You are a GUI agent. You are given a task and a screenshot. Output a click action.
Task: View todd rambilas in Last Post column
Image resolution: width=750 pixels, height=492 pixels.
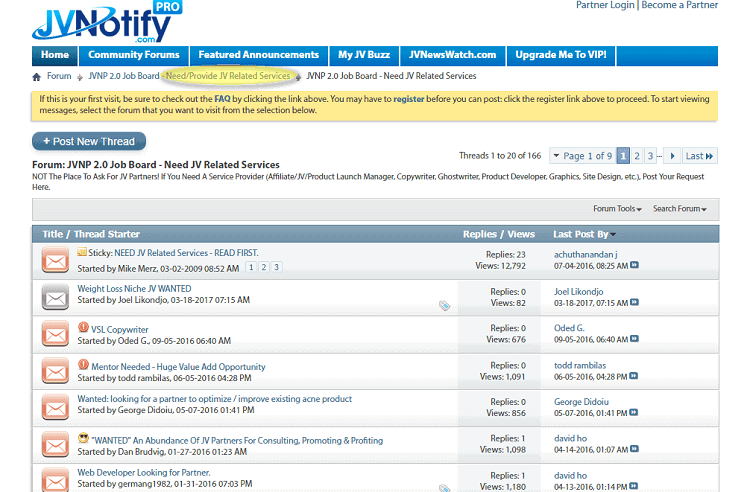580,365
